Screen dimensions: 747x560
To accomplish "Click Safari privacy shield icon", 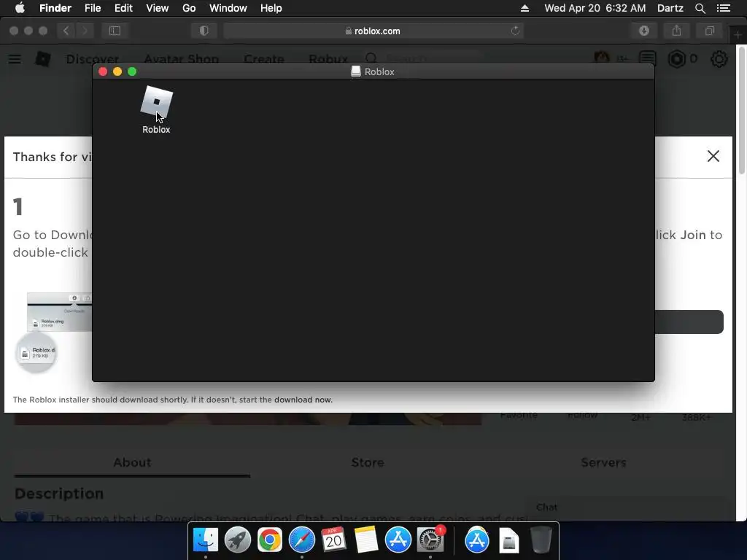I will click(x=204, y=31).
